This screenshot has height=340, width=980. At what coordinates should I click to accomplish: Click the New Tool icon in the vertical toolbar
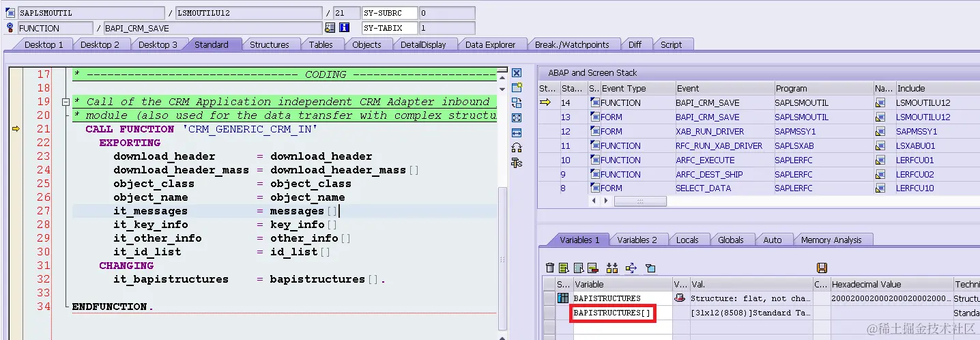tap(517, 88)
